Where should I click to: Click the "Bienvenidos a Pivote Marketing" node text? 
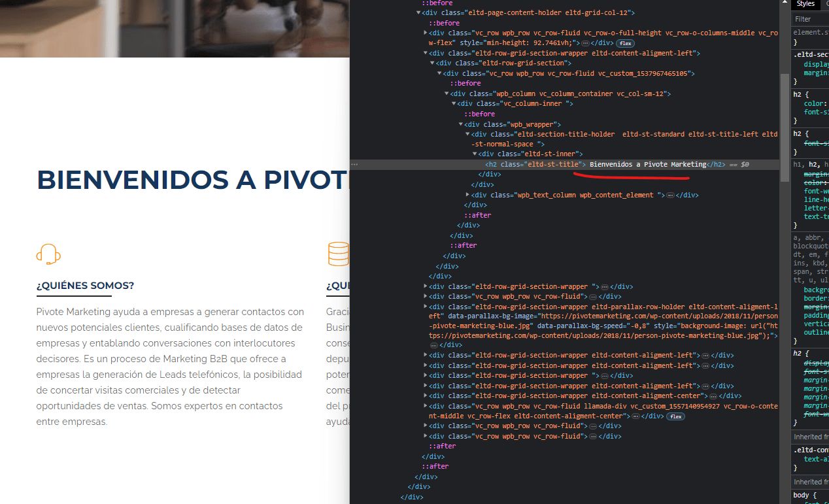(648, 165)
